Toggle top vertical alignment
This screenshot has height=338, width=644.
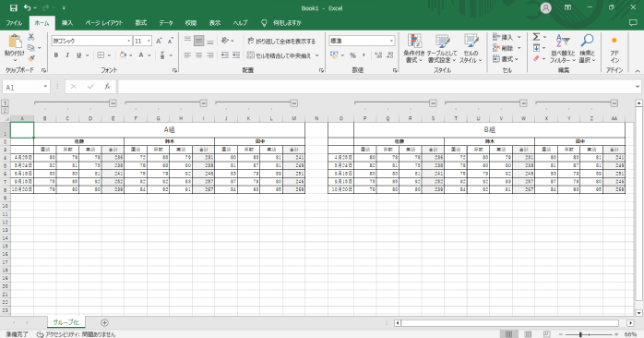tap(187, 41)
